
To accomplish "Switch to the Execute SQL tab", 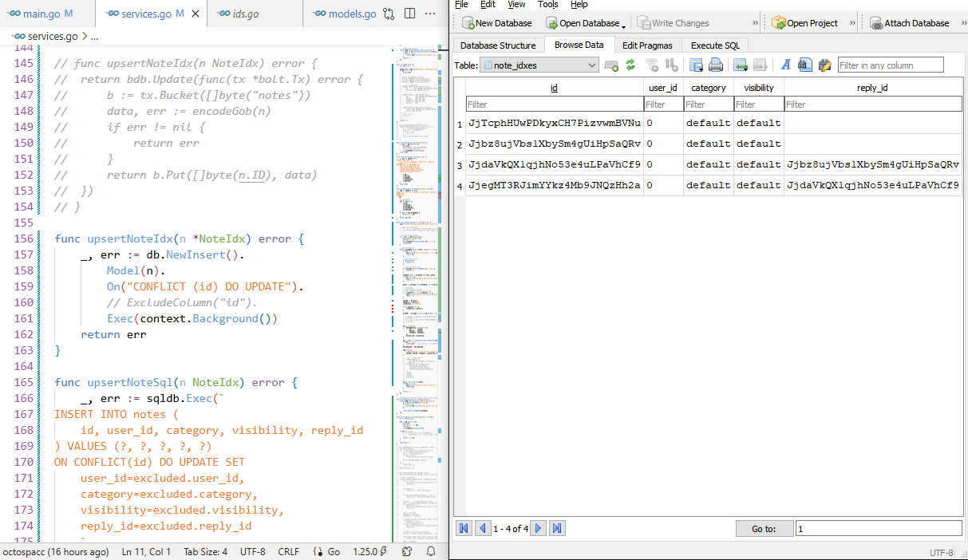I will click(x=714, y=45).
